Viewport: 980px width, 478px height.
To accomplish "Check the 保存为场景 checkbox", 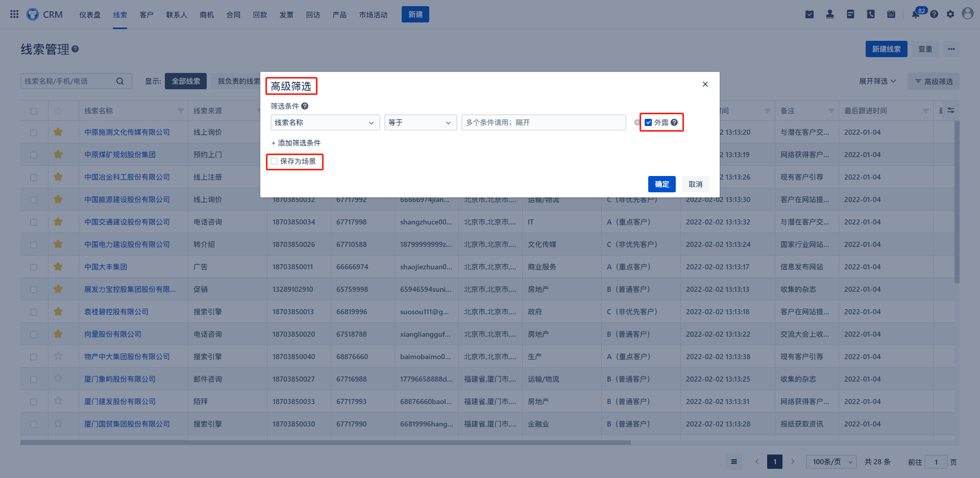I will pyautogui.click(x=274, y=161).
